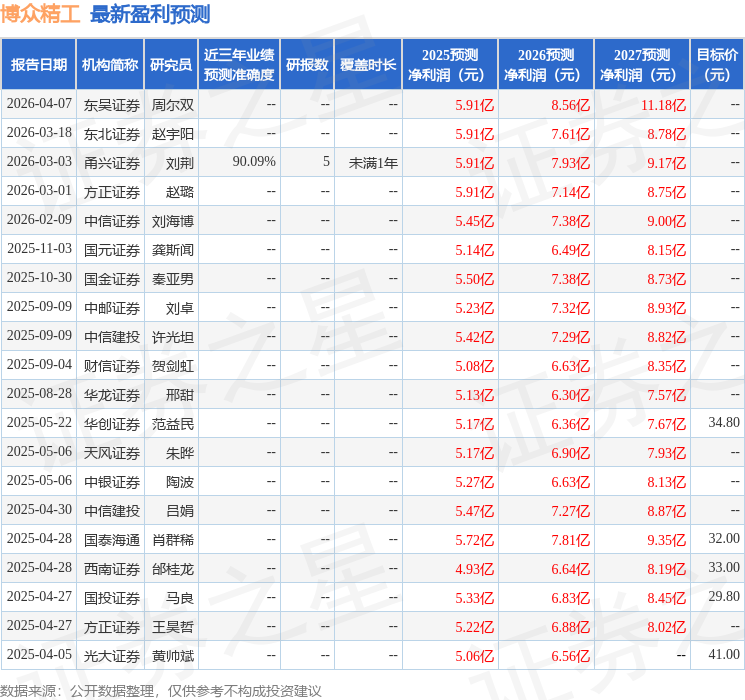This screenshot has height=700, width=745.
Task: Click the 覆盖时长 column header
Action: pyautogui.click(x=368, y=65)
